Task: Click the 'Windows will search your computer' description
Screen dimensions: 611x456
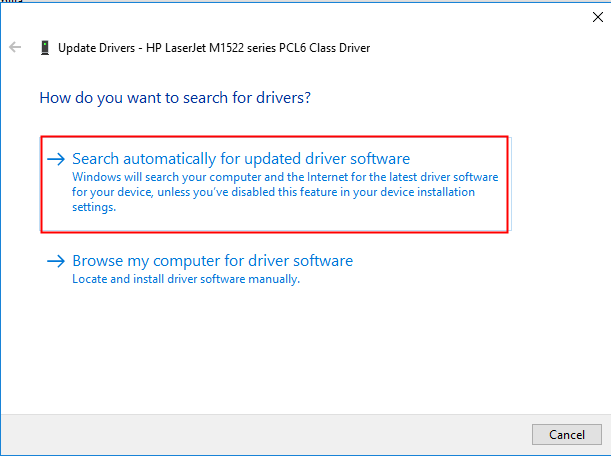Action: pos(285,177)
